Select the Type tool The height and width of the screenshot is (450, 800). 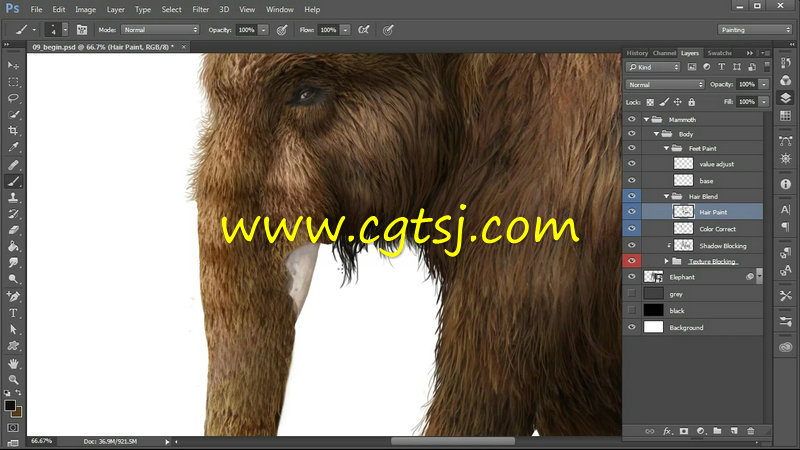coord(13,313)
